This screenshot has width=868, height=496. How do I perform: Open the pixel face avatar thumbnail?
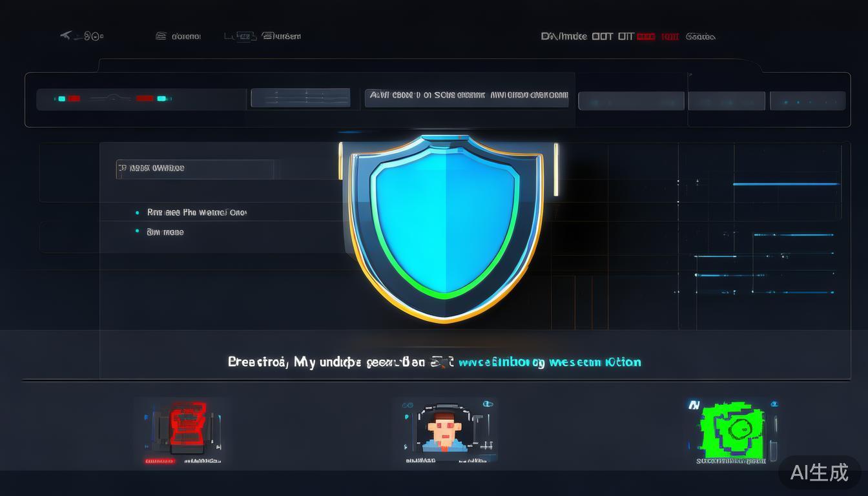pos(444,428)
